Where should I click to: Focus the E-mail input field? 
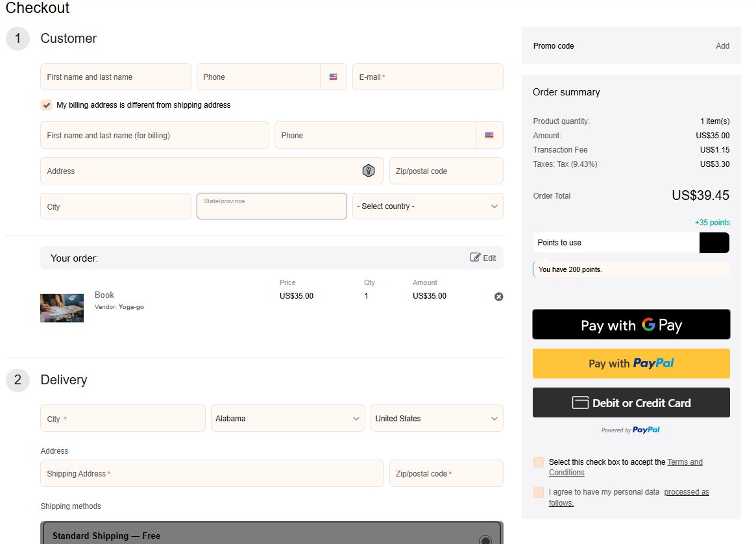pos(427,77)
